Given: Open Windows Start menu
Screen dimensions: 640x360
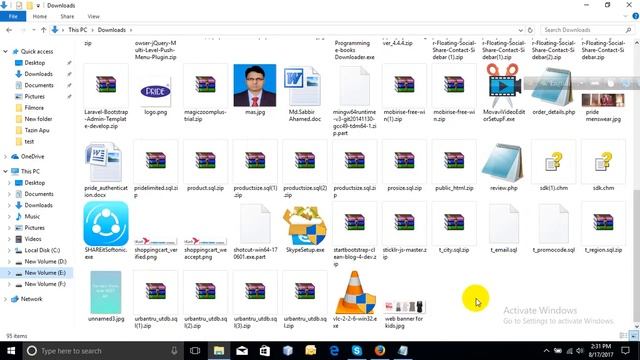Looking at the screenshot, I should point(11,351).
